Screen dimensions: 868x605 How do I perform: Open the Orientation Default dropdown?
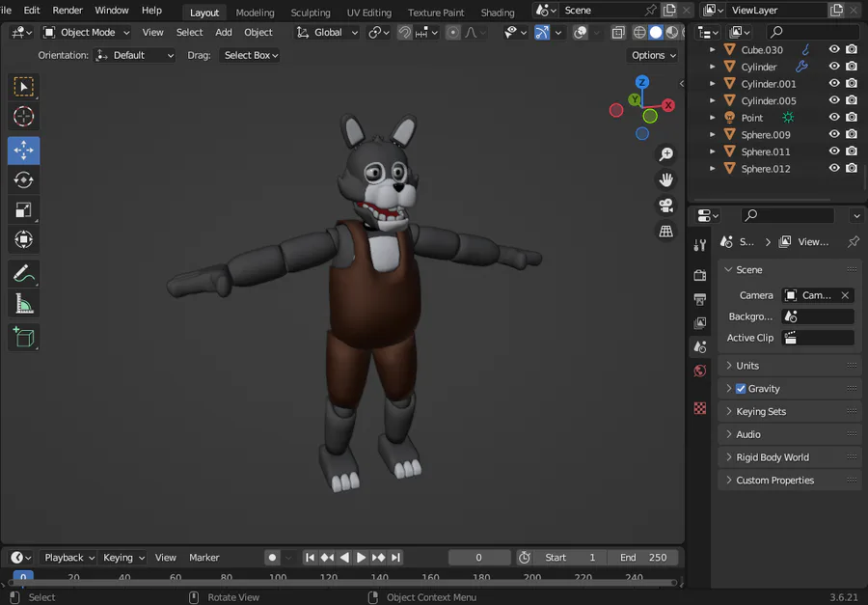pos(134,55)
